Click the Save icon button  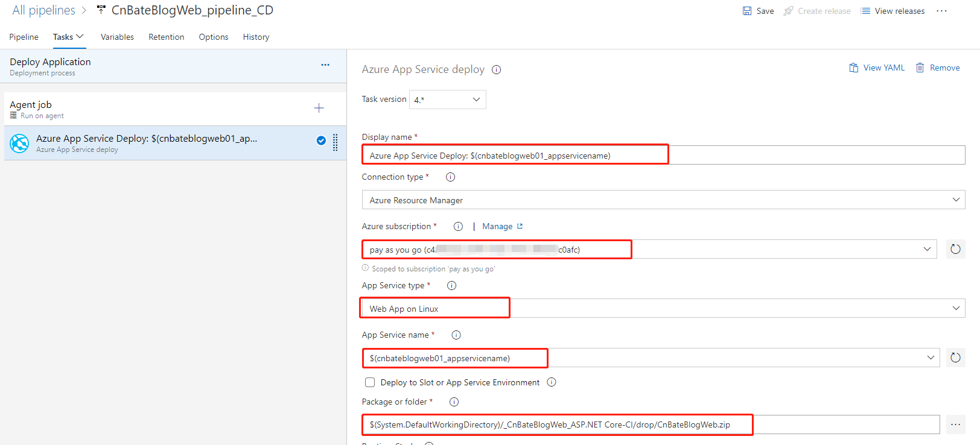pyautogui.click(x=747, y=11)
